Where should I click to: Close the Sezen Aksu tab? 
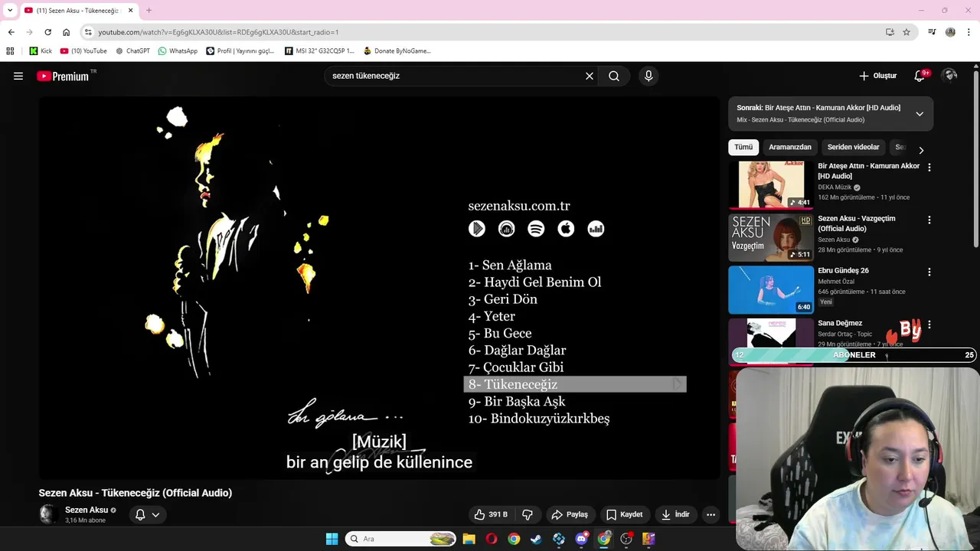pyautogui.click(x=130, y=11)
